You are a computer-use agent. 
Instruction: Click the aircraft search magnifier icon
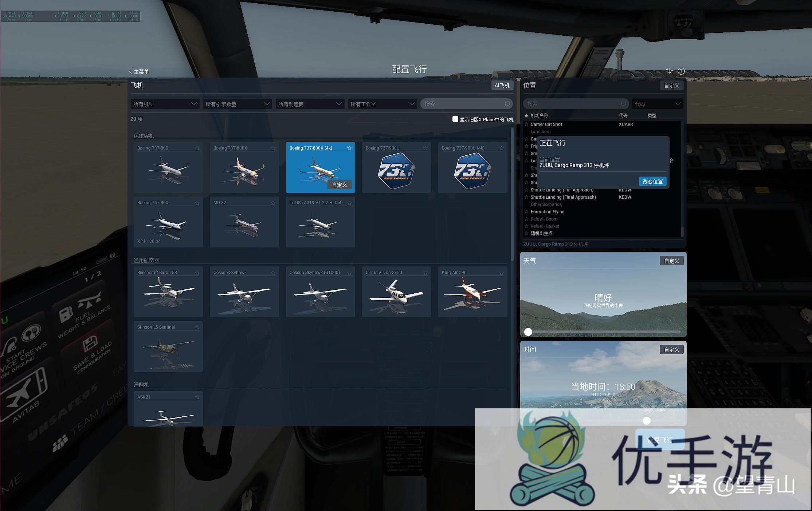click(x=507, y=104)
